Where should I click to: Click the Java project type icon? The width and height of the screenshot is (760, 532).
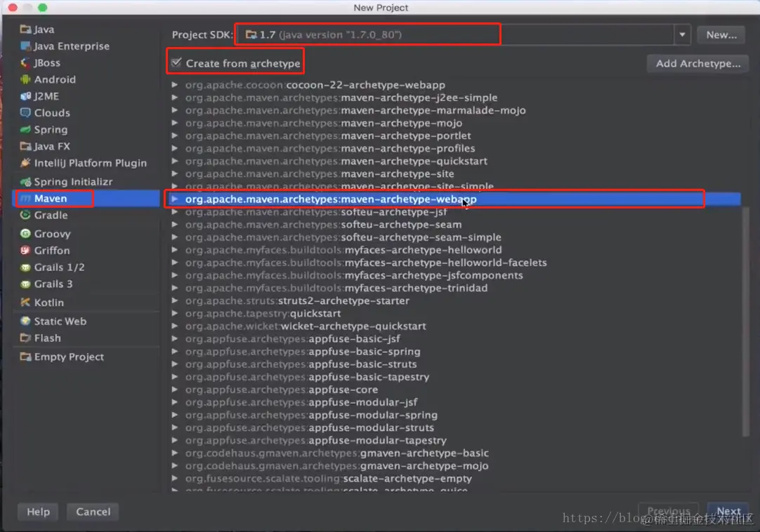25,29
